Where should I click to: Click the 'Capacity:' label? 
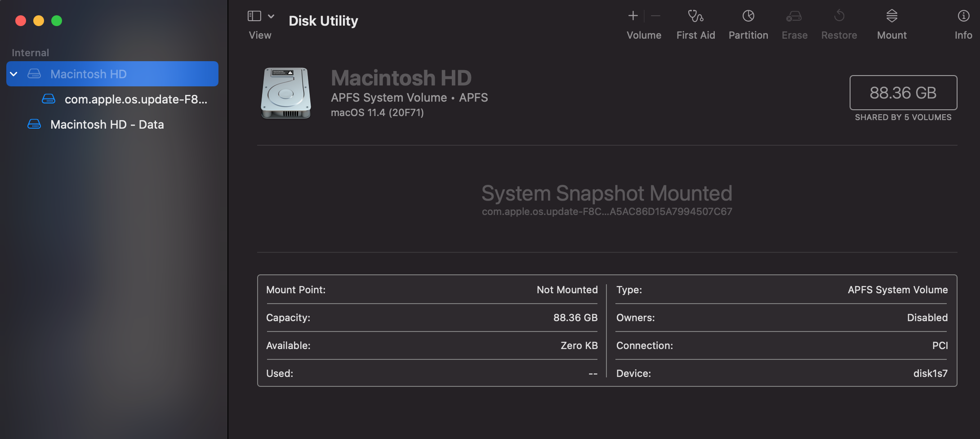[x=288, y=318]
